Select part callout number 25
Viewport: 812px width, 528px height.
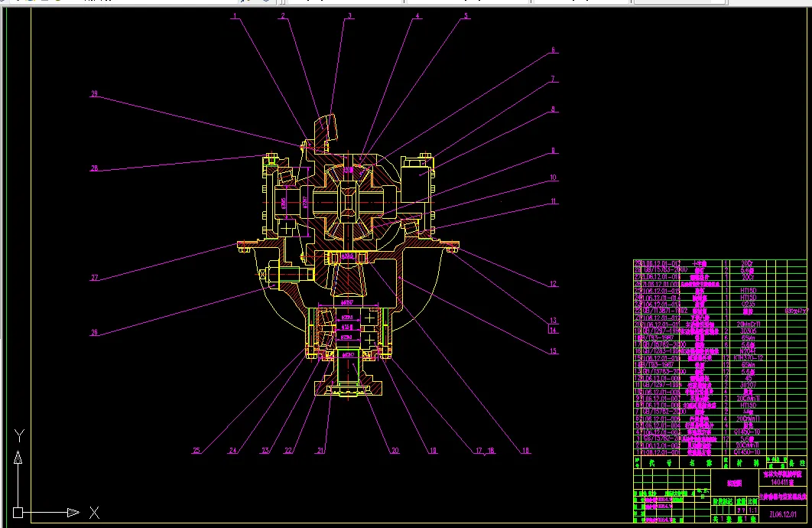tap(197, 451)
